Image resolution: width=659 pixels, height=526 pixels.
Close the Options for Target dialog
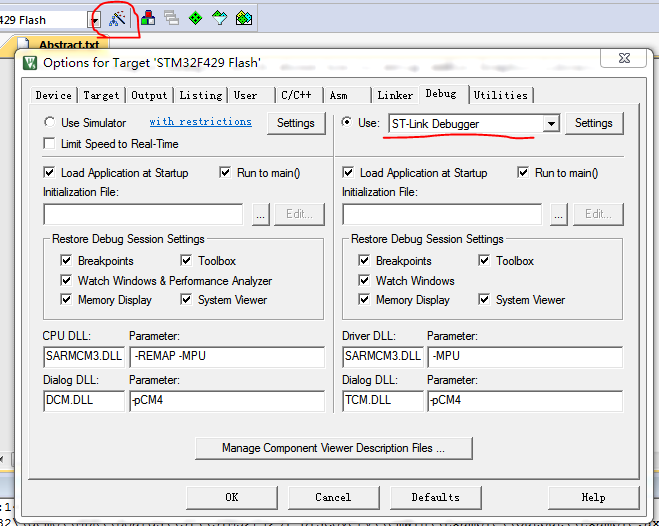coord(624,58)
